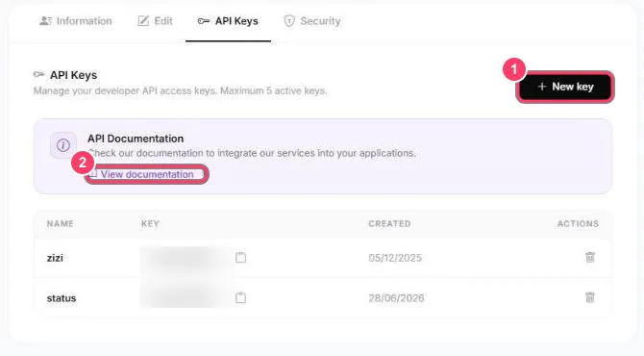The height and width of the screenshot is (356, 644).
Task: Click the status key name
Action: 62,298
